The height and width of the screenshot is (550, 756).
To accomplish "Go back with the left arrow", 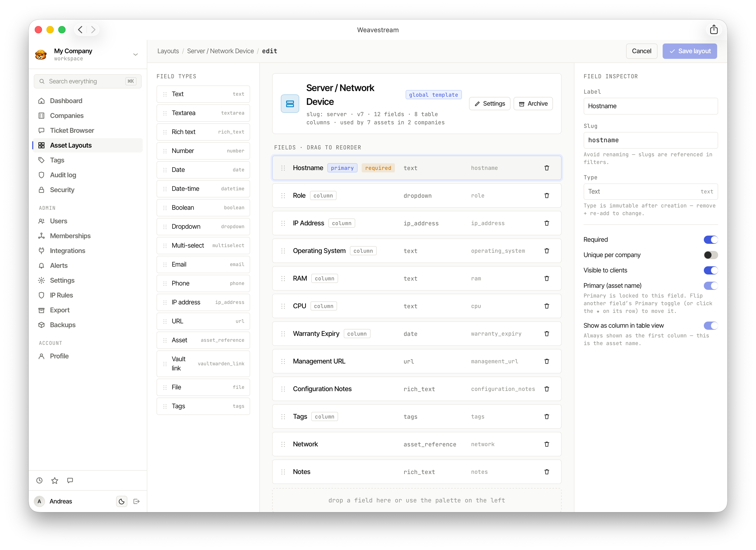I will (80, 30).
